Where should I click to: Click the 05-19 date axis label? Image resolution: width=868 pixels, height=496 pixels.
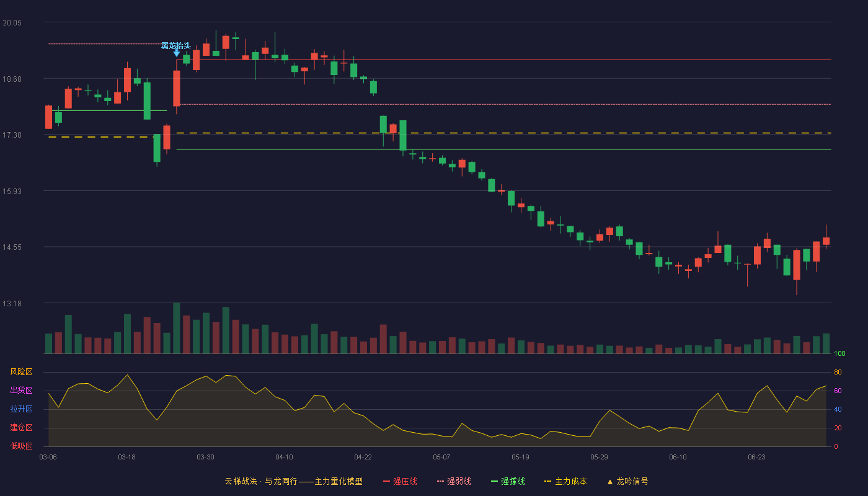[520, 457]
